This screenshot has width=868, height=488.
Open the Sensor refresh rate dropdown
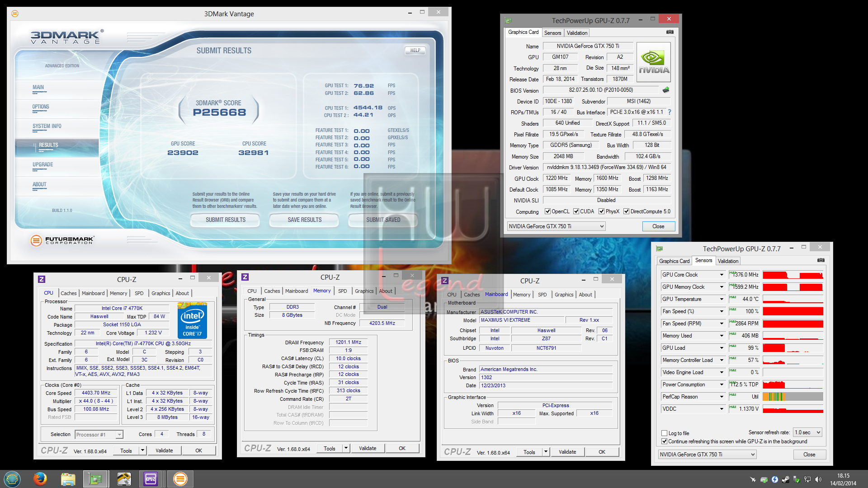(807, 432)
